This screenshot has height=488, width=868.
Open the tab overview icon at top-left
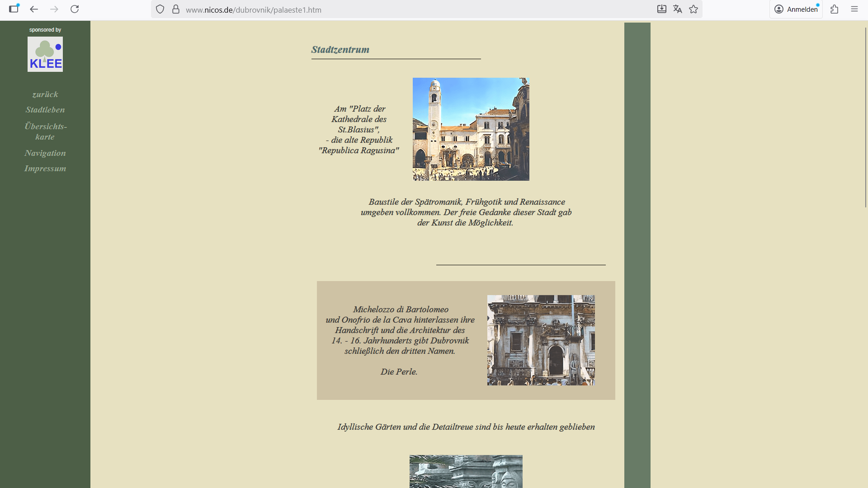pyautogui.click(x=14, y=9)
